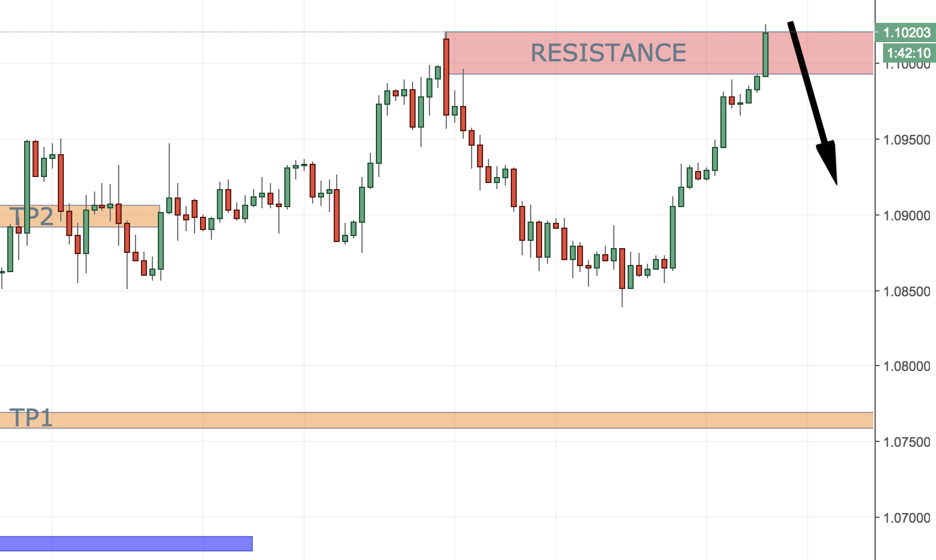
Task: Click the 1.08500 price axis label
Action: (906, 291)
